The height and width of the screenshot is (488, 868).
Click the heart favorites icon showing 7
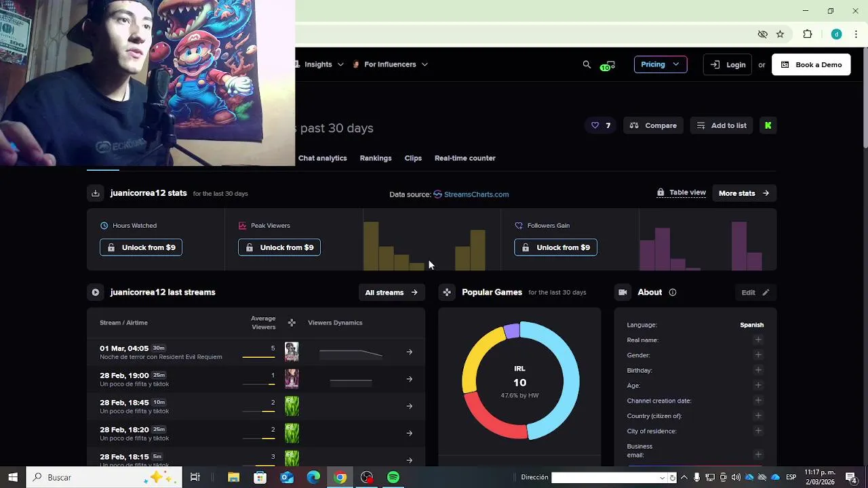(600, 125)
